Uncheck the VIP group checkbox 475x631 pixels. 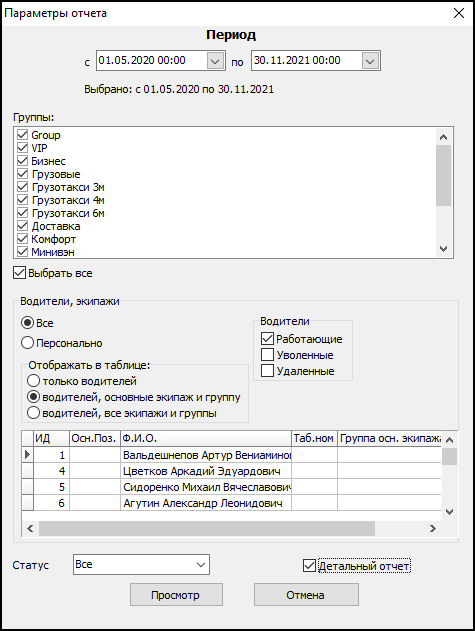(x=23, y=148)
